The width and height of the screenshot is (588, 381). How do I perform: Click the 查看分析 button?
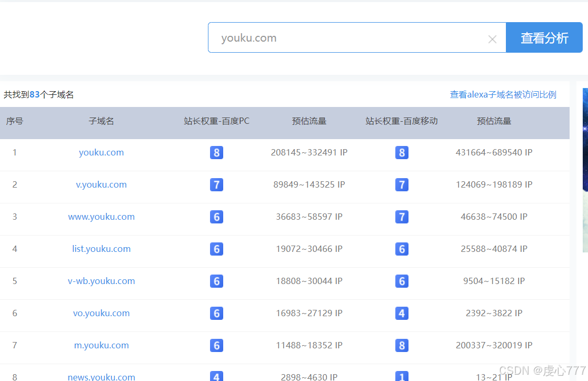pyautogui.click(x=544, y=37)
